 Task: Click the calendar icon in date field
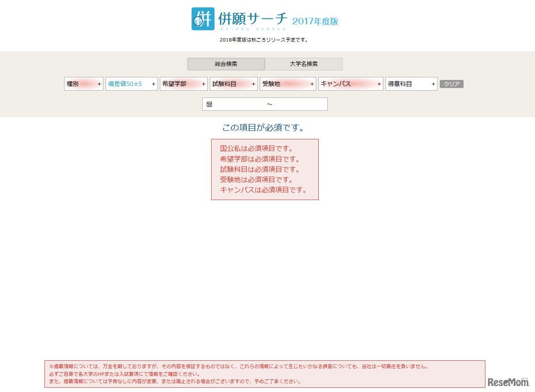click(209, 104)
